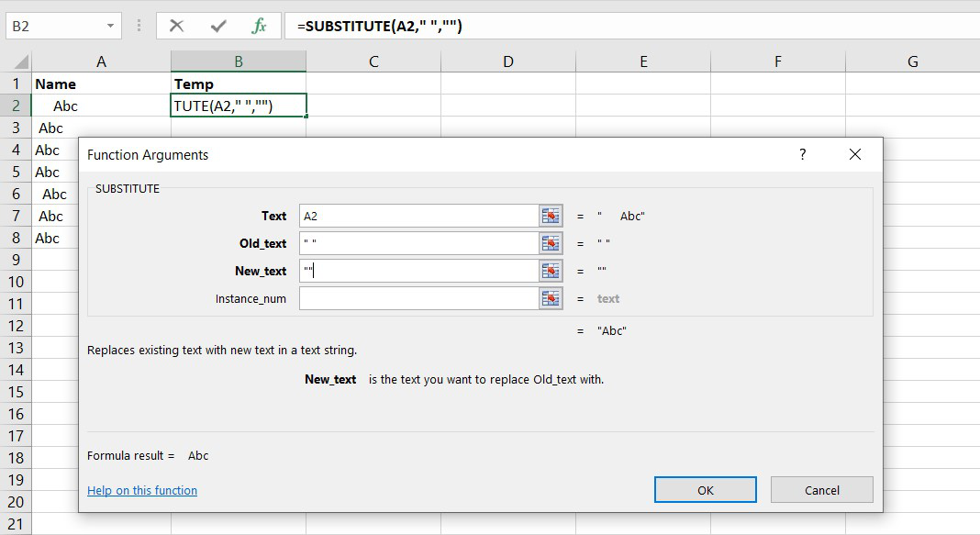
Task: Open the Name Box dropdown arrow
Action: (x=110, y=26)
